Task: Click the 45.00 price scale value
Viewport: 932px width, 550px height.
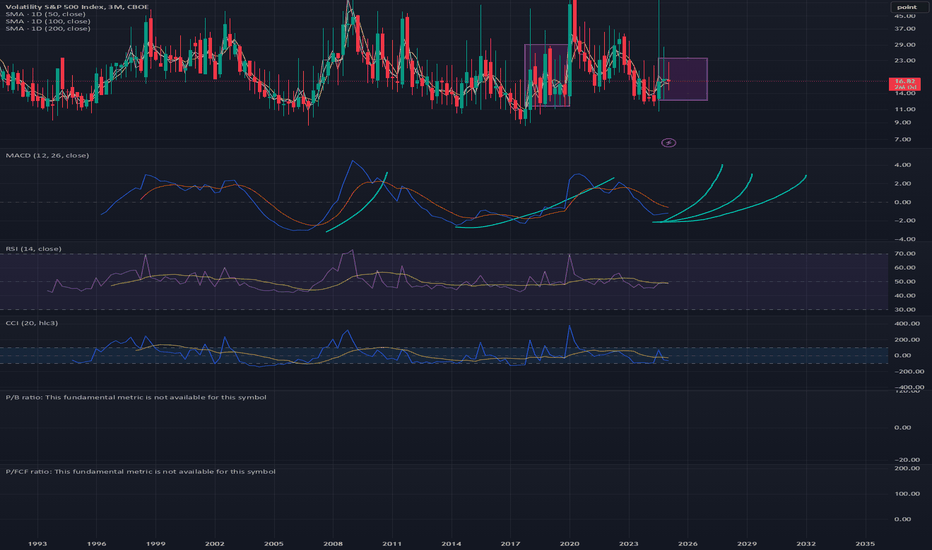Action: 904,15
